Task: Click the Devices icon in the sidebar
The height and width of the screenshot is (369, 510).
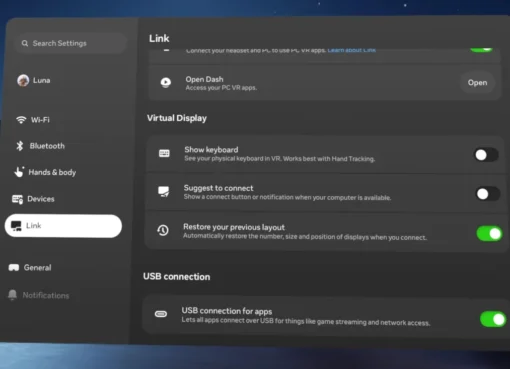Action: pos(17,199)
